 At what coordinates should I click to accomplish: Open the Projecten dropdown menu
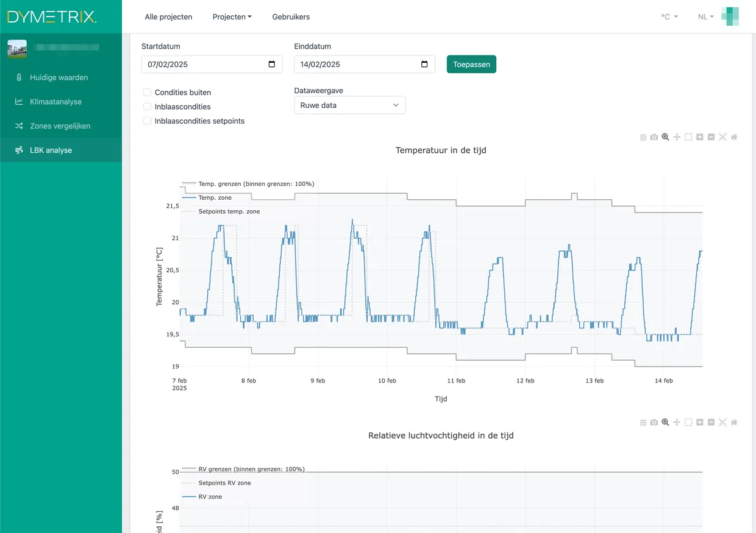(x=232, y=16)
